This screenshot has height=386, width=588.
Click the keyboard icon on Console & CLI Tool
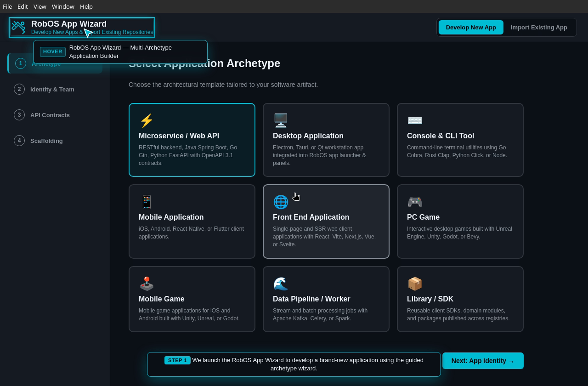pyautogui.click(x=415, y=120)
